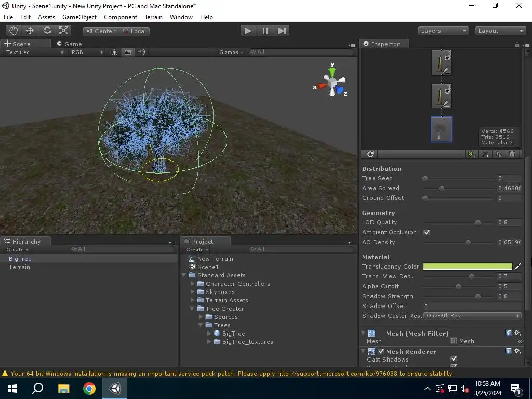Open the Gizmos dropdown
The width and height of the screenshot is (532, 399).
click(231, 52)
